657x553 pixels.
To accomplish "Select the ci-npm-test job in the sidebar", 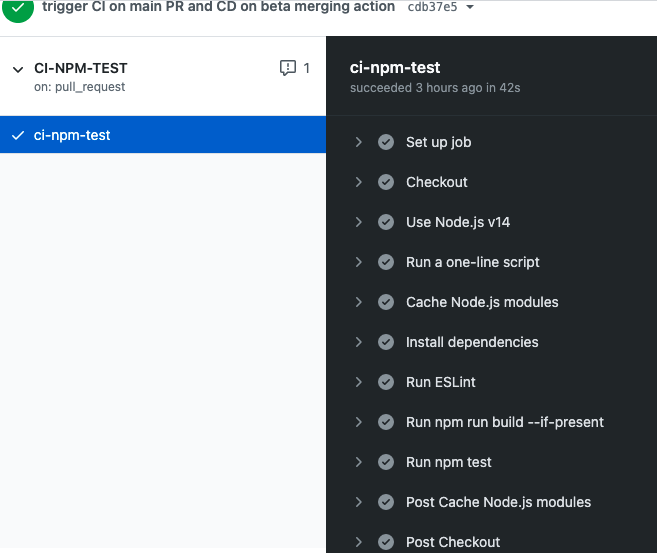I will tap(163, 135).
